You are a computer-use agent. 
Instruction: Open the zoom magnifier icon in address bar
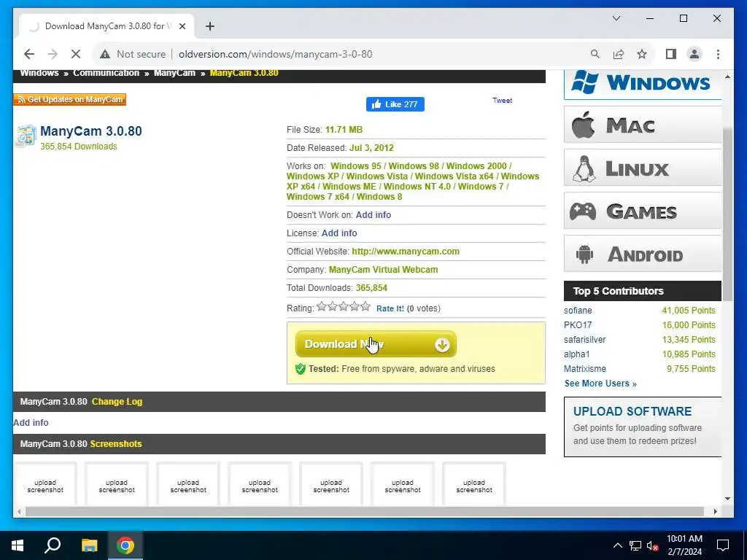tap(595, 54)
